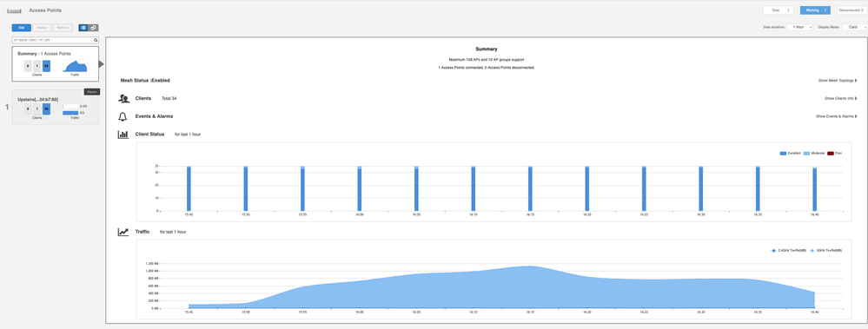Image resolution: width=868 pixels, height=329 pixels.
Task: Click the 5G traffic bar on Upstairs card
Action: pos(70,113)
